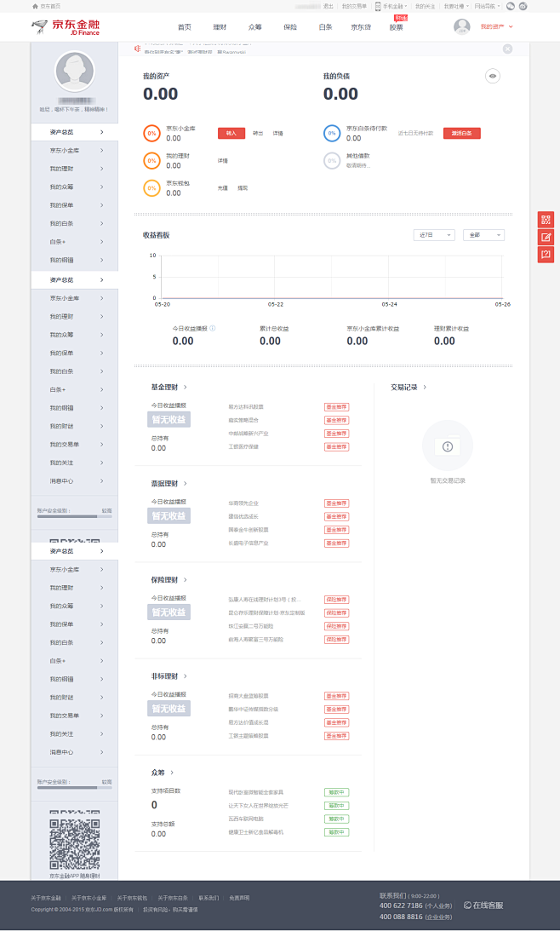This screenshot has width=560, height=937.
Task: Go to the 众筹 nav tab
Action: 255,27
